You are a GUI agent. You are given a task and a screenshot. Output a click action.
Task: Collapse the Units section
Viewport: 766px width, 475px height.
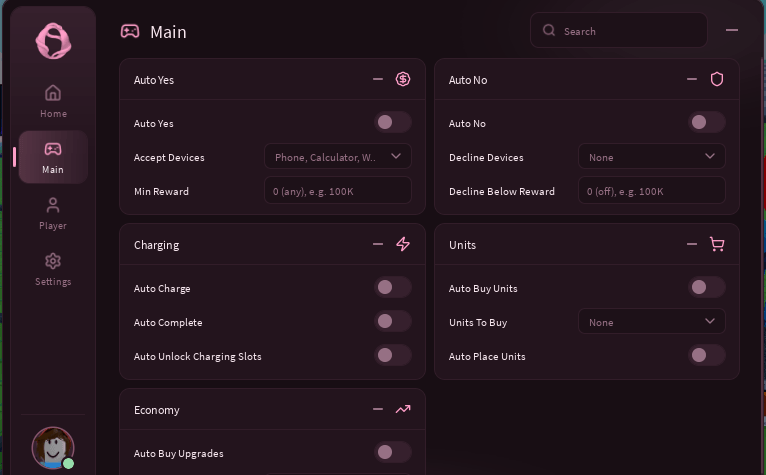coord(692,244)
